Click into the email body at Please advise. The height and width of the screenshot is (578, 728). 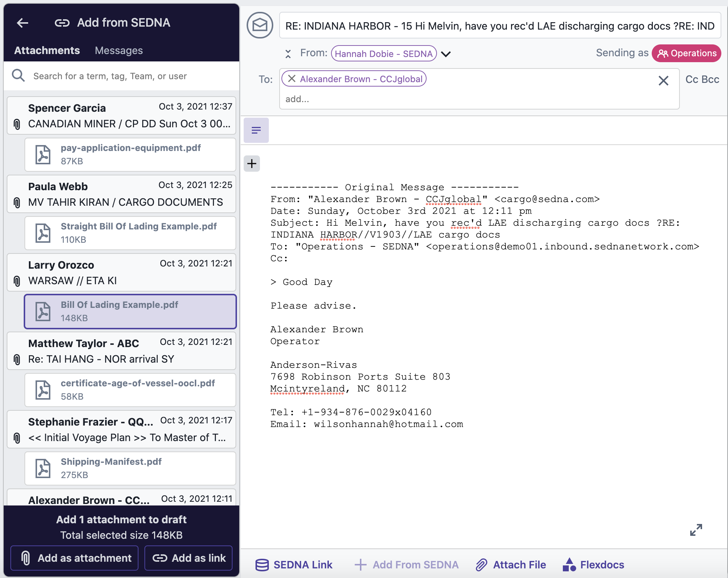click(x=313, y=306)
